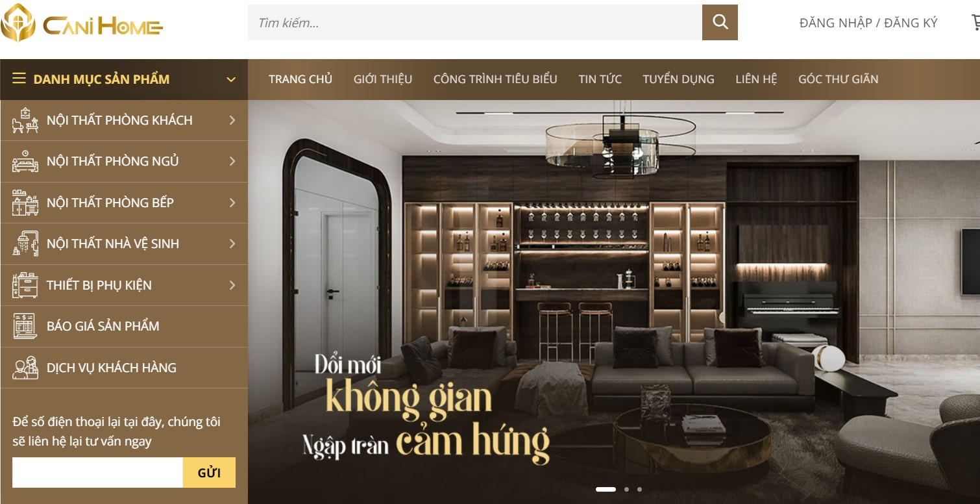The width and height of the screenshot is (980, 504).
Task: Open the Giới Thiệu menu item
Action: click(x=383, y=79)
